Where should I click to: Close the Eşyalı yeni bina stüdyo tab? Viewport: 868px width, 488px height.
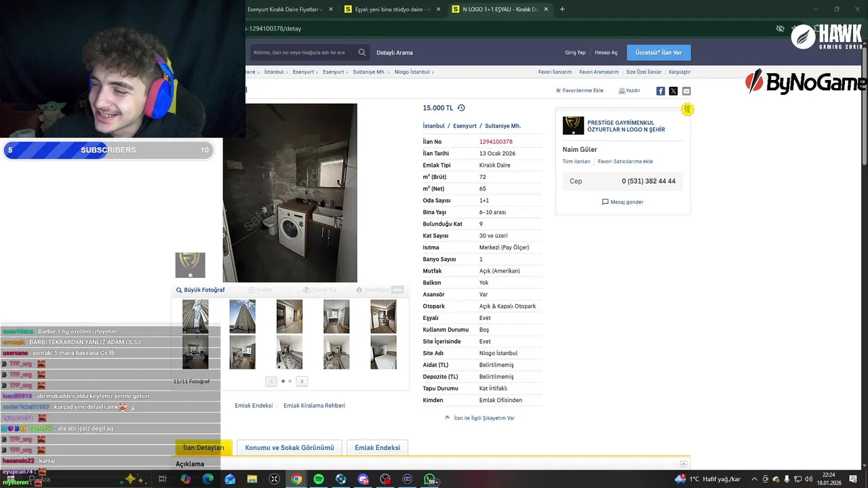click(438, 9)
